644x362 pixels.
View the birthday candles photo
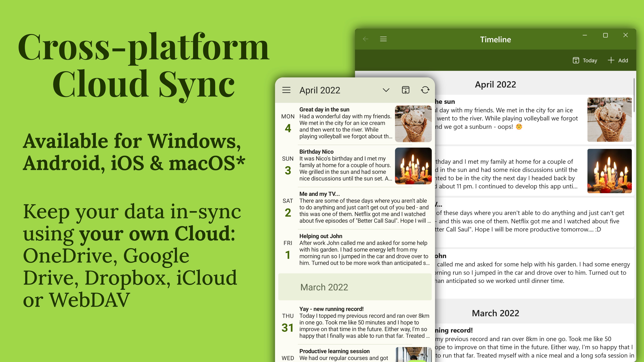click(x=413, y=166)
